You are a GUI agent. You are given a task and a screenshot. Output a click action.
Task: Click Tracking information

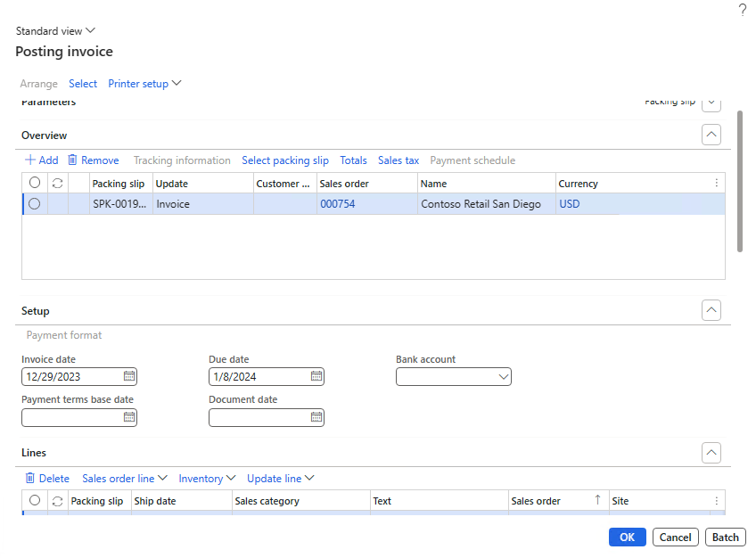coord(182,160)
